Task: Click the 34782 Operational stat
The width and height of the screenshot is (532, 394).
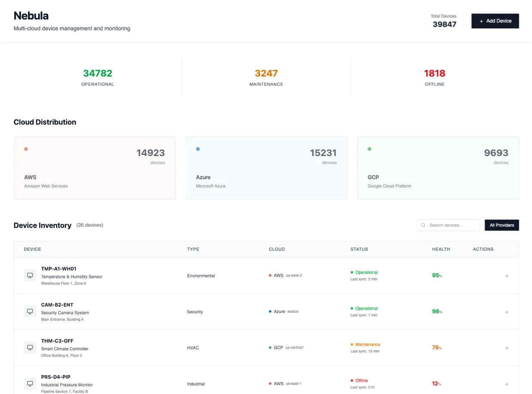Action: pos(98,77)
